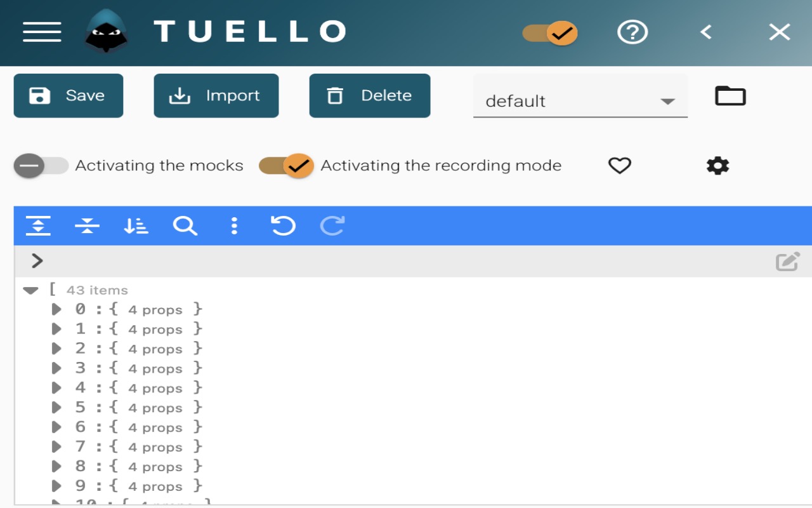This screenshot has width=812, height=508.
Task: Open the folder icon next to default profile
Action: tap(730, 95)
